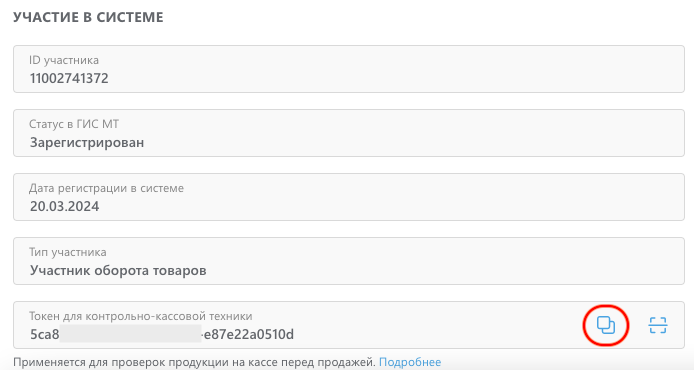Click the Статус в ГИС МТ label
The width and height of the screenshot is (694, 370).
click(74, 124)
